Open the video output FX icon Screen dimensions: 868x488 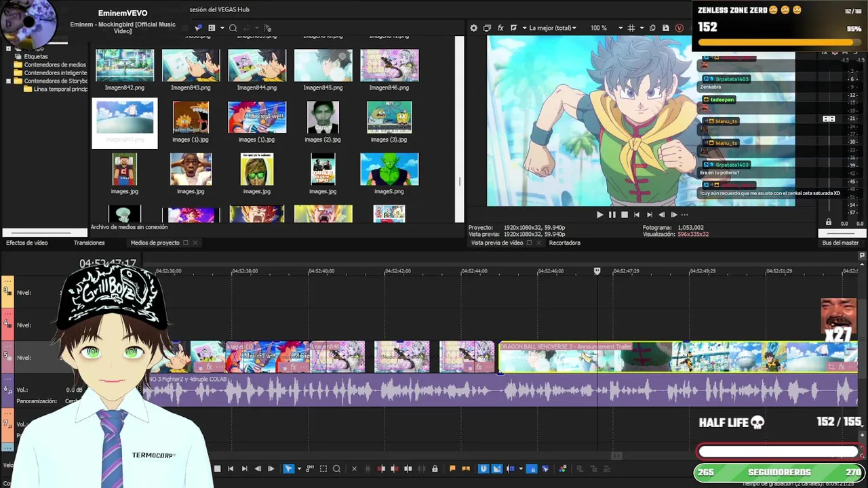[x=500, y=28]
